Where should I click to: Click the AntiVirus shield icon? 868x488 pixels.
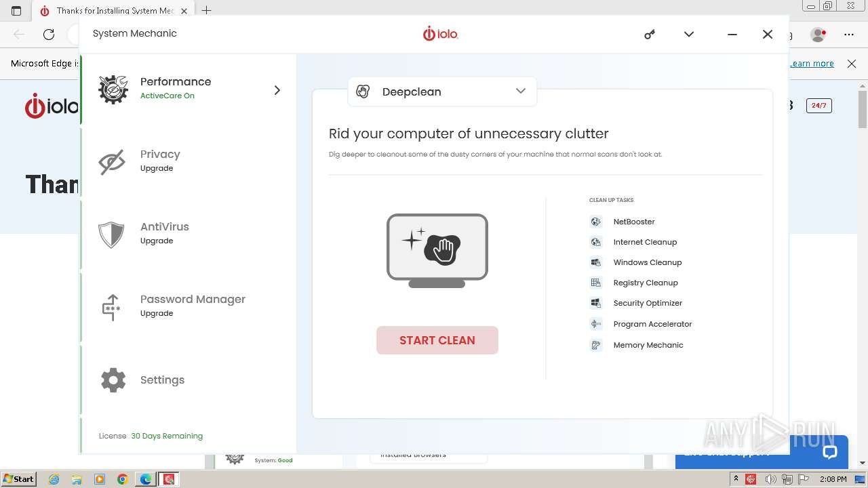(111, 235)
